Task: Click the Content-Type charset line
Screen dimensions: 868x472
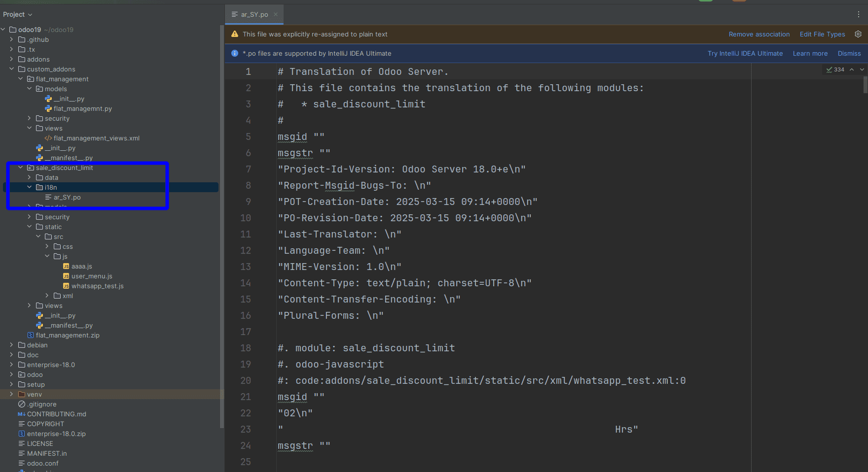Action: point(404,283)
